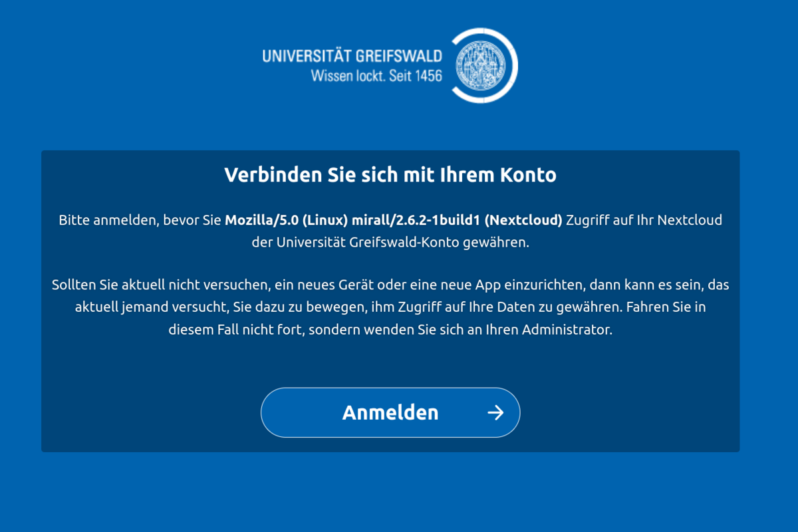Click 'der Universität Greifswald-Konto gewähren' line

390,242
